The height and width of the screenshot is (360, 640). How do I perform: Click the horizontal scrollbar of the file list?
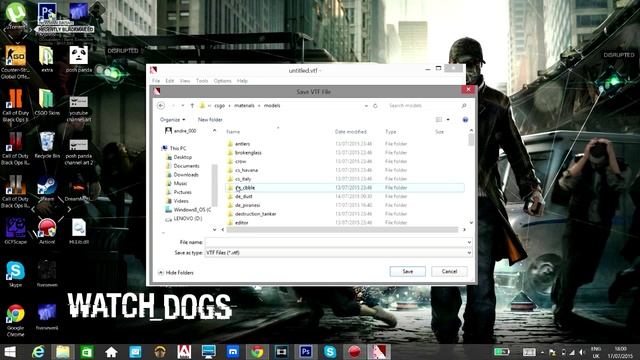coord(342,230)
